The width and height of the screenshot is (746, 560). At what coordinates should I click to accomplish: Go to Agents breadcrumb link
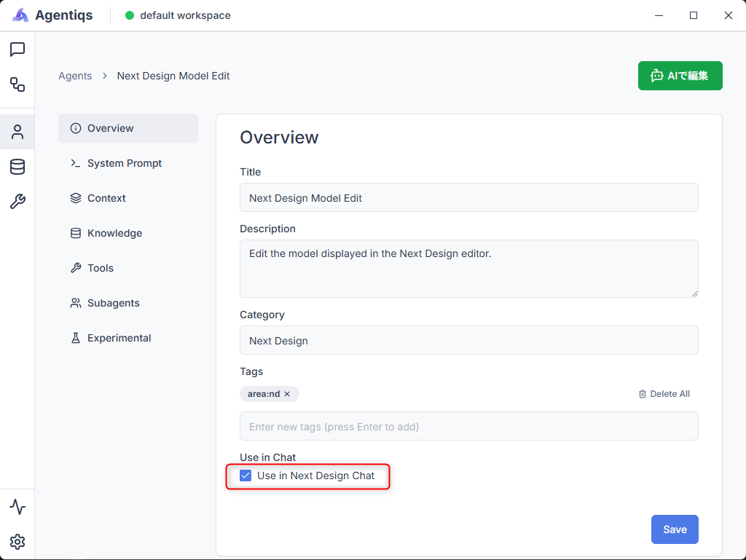(x=75, y=76)
